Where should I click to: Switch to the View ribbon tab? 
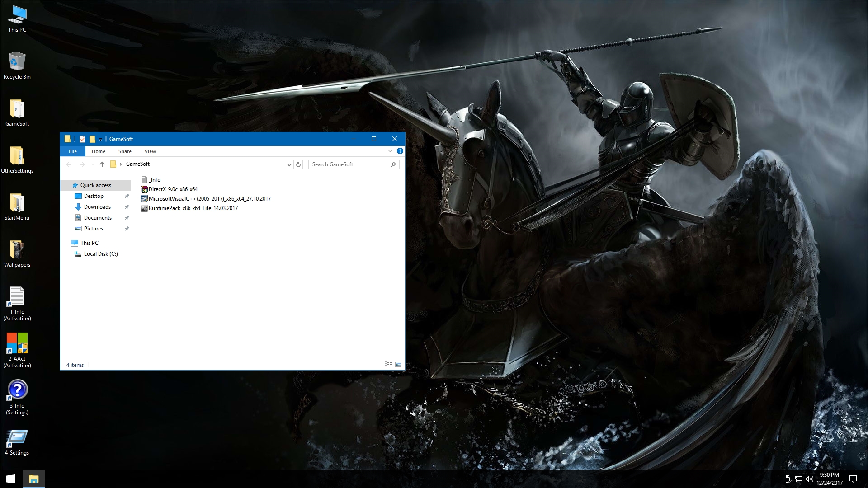click(150, 151)
